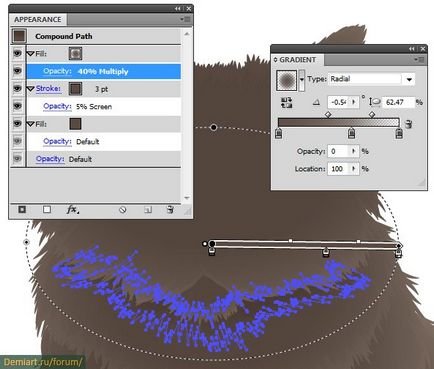
Task: Click Add New Stroke icon in Appearance panel
Action: [22, 209]
